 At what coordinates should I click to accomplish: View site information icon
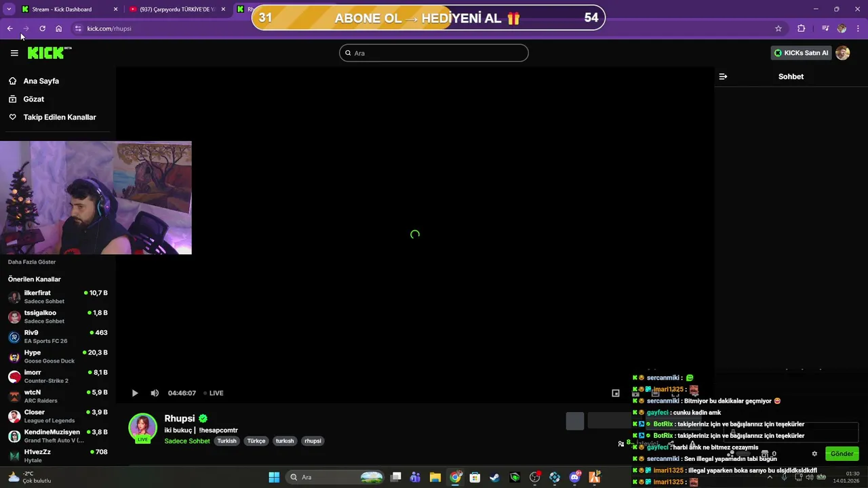[x=78, y=28]
